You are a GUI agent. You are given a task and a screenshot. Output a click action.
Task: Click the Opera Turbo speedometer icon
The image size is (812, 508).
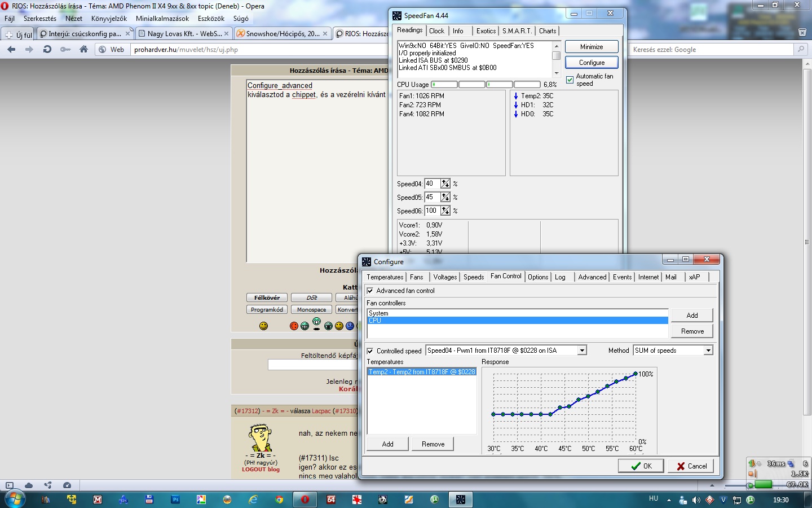67,485
